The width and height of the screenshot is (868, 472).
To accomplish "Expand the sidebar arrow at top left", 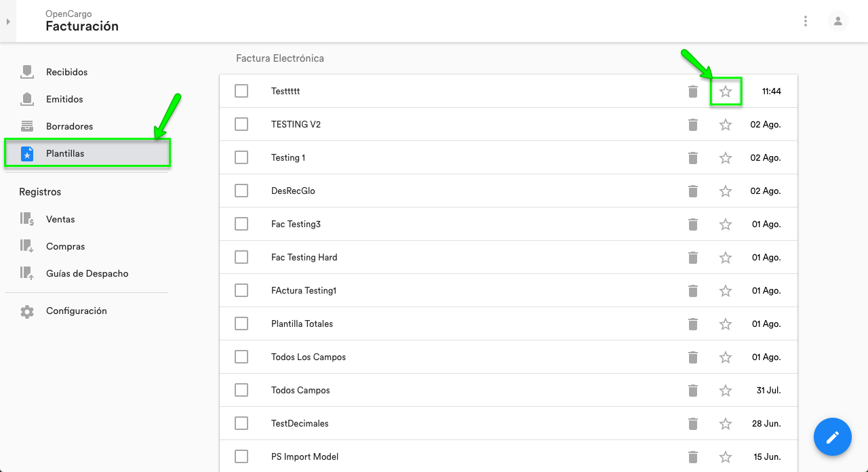I will (8, 22).
